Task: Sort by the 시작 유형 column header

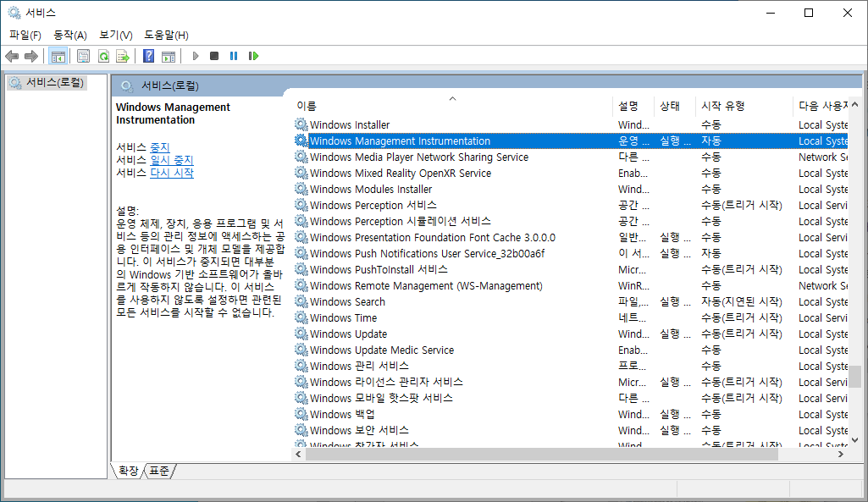Action: pos(744,106)
